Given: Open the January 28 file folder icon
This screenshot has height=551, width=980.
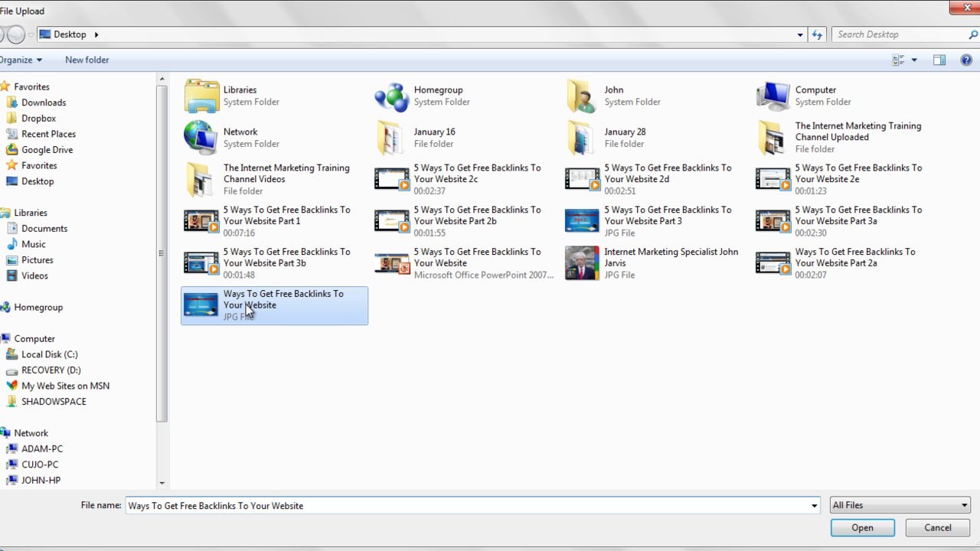Looking at the screenshot, I should pos(583,138).
